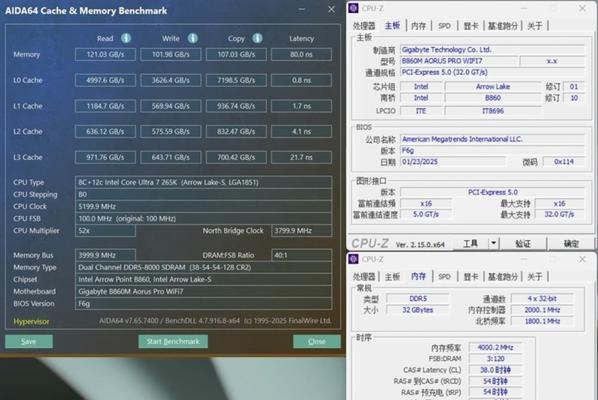Click the Save button in AIDA64
The image size is (598, 400).
[29, 341]
